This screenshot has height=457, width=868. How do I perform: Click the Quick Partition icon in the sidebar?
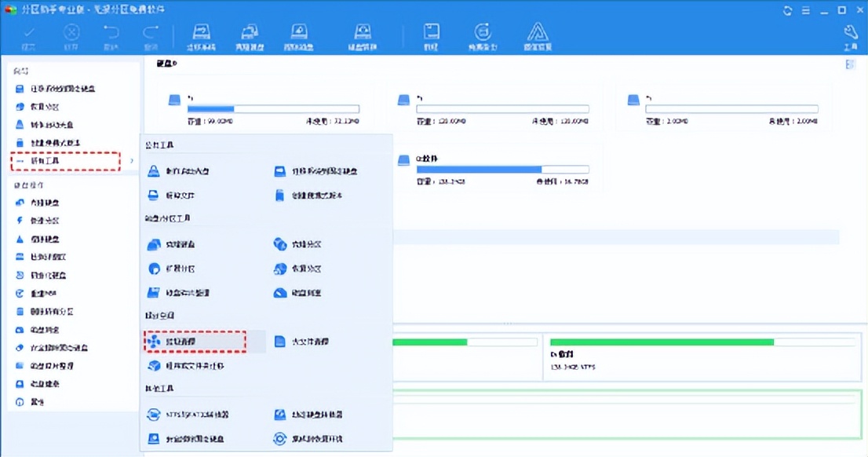(47, 220)
